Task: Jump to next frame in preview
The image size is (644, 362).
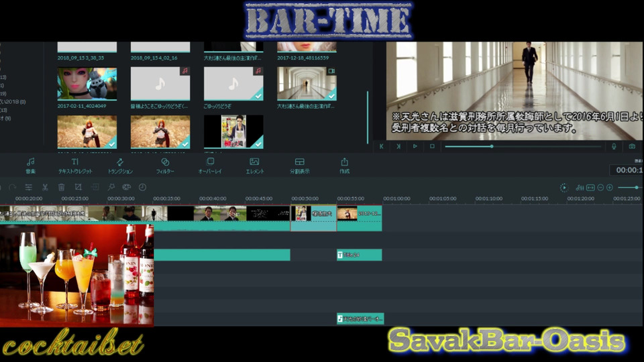Action: [x=398, y=146]
